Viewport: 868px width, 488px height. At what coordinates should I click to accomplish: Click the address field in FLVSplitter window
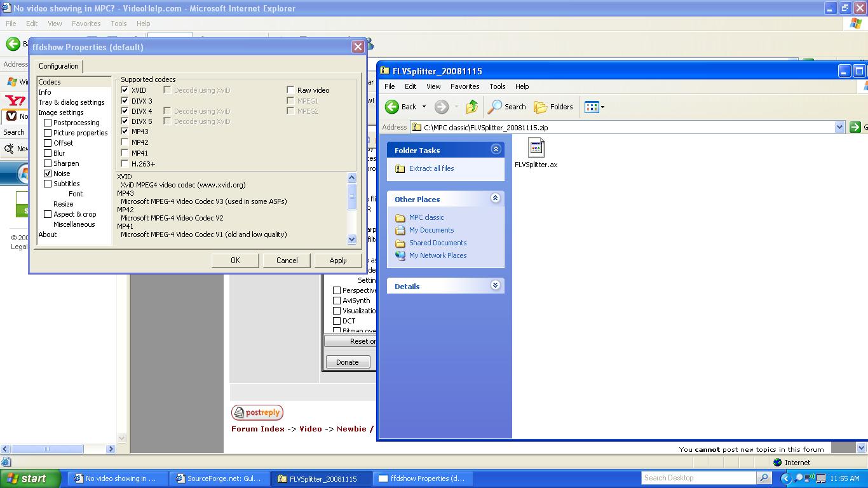(x=623, y=127)
